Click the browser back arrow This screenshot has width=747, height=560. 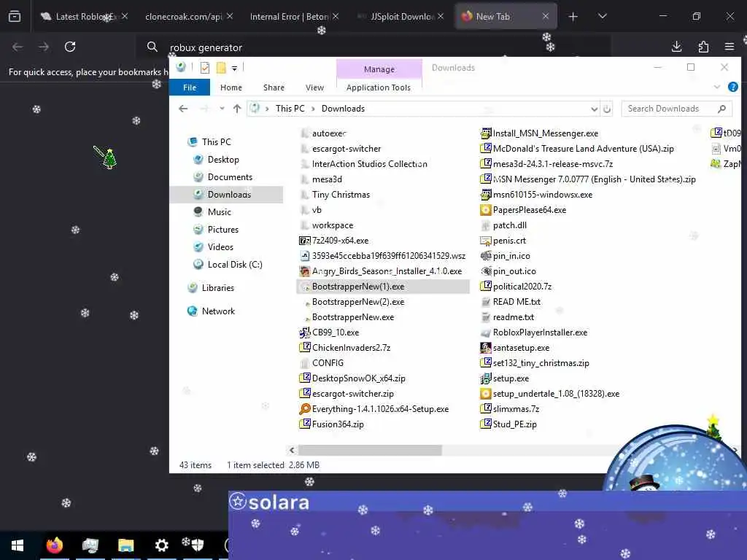(18, 47)
